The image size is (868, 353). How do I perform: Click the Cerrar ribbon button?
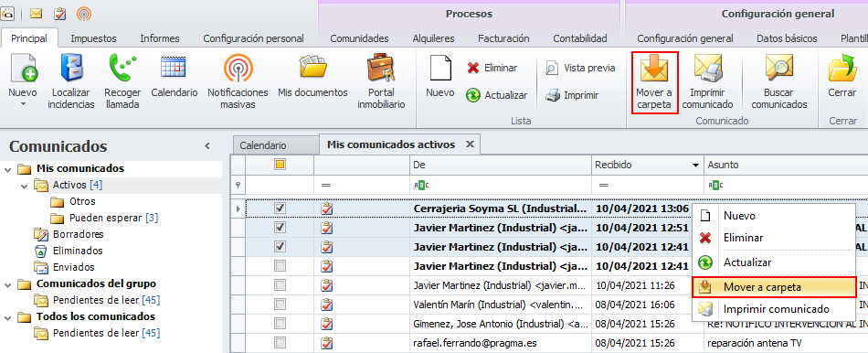point(842,76)
